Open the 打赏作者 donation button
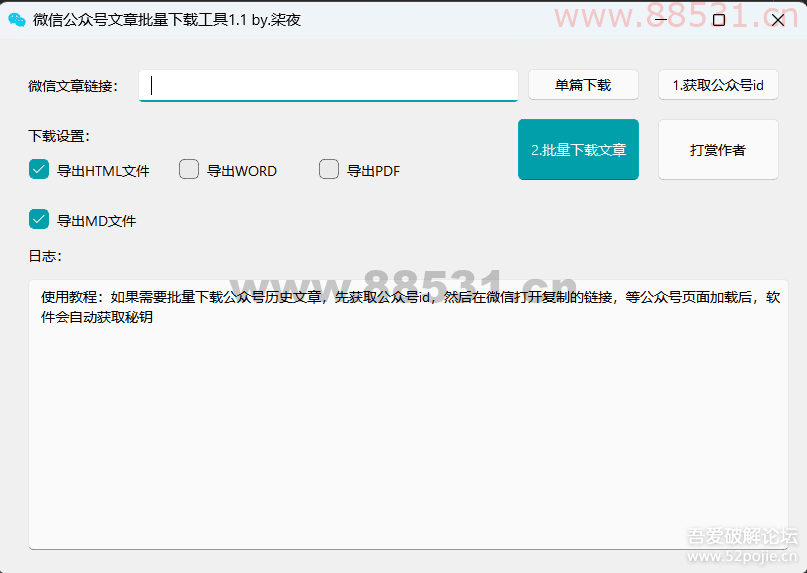 pyautogui.click(x=717, y=150)
